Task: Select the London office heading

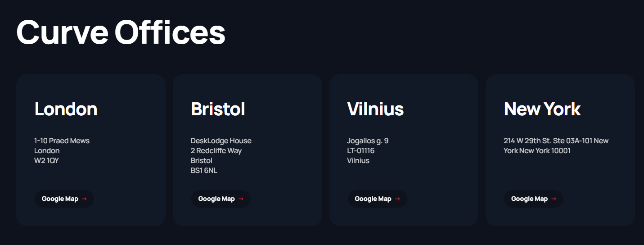Action: coord(66,109)
